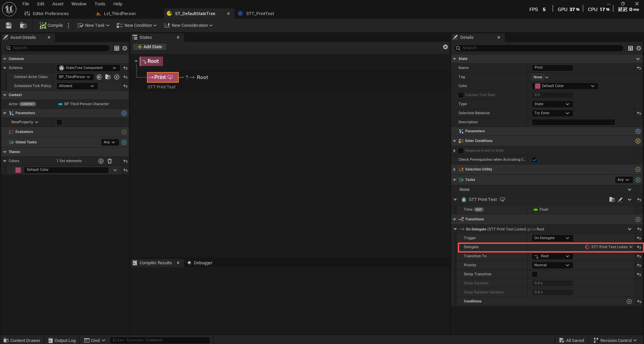This screenshot has height=344, width=644.
Task: Open Selection Behavior Try Enter dropdown
Action: click(552, 113)
